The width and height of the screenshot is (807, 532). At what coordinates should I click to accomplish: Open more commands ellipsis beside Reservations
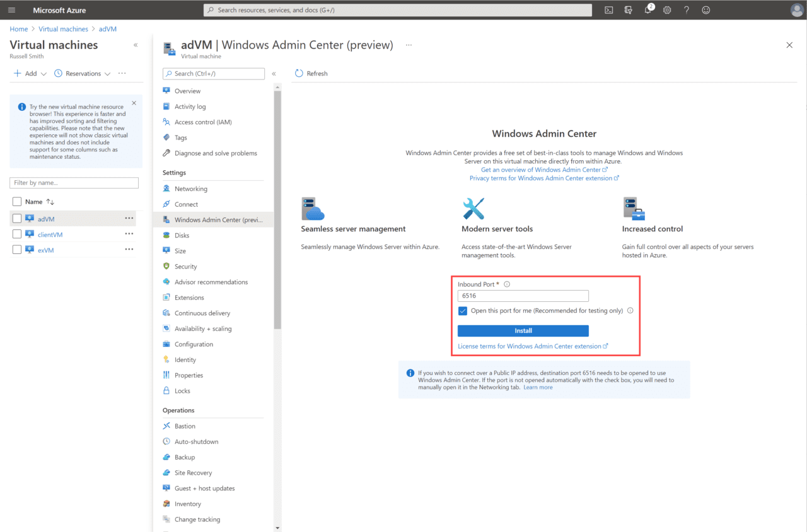122,73
